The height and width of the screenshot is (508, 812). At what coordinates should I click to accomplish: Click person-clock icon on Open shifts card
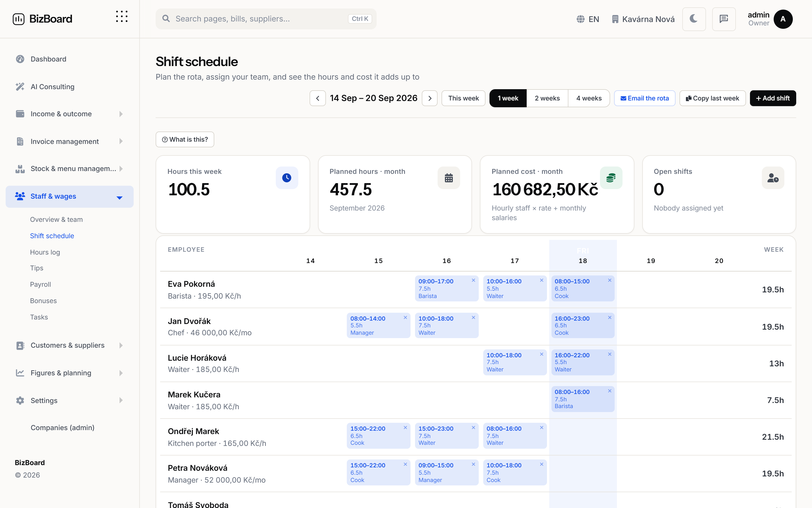tap(773, 178)
